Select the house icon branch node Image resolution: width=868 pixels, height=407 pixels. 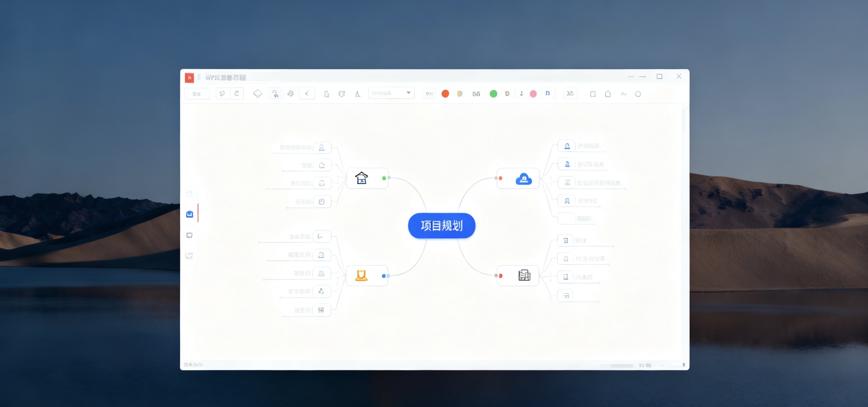pyautogui.click(x=362, y=178)
